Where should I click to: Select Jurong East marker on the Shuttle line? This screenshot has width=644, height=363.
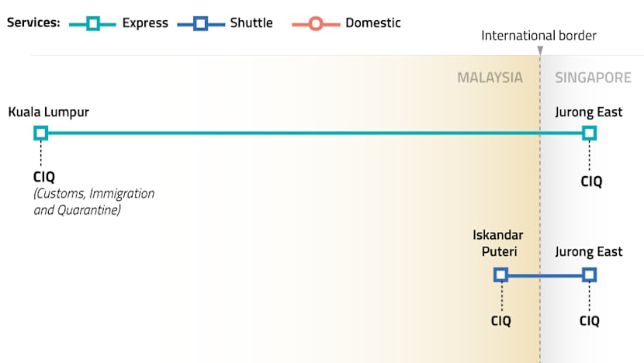(x=589, y=275)
